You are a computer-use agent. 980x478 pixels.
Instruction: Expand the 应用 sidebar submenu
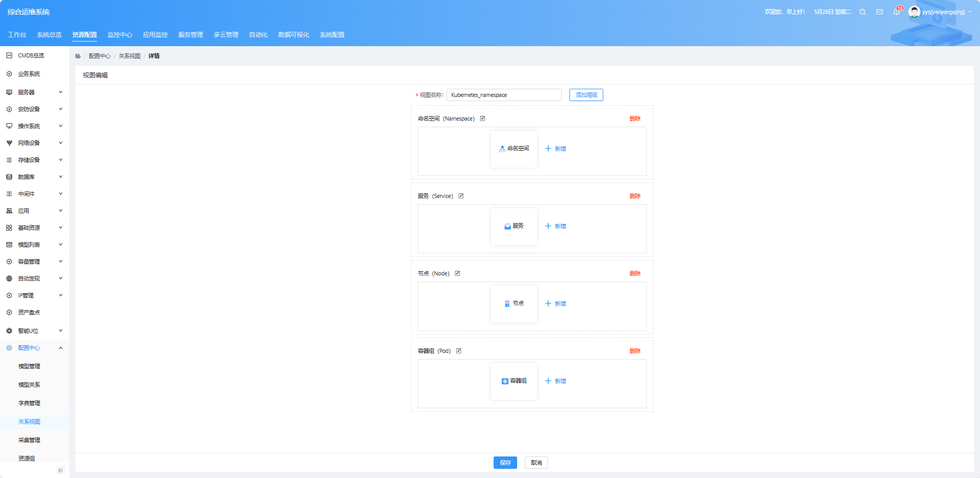coord(60,211)
